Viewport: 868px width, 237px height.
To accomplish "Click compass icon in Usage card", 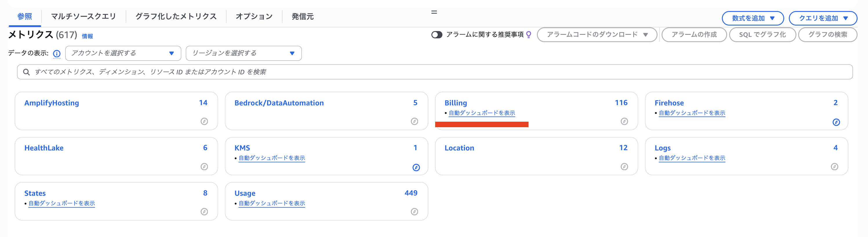I will click(415, 212).
